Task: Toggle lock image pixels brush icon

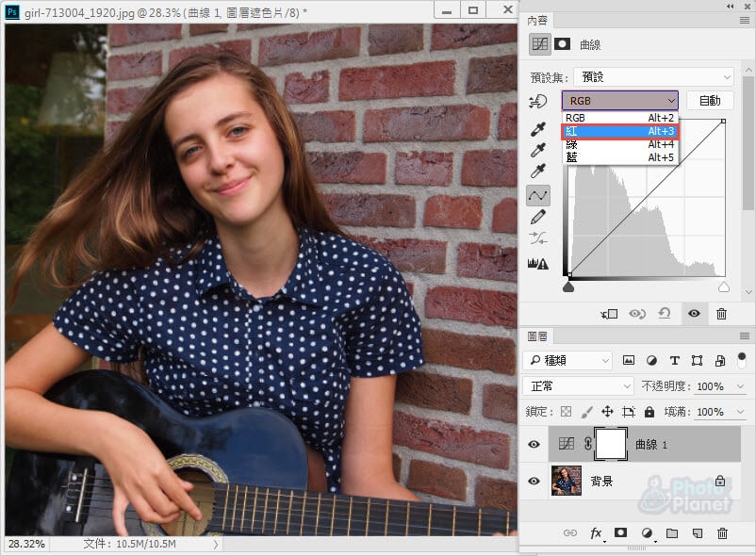Action: click(x=586, y=412)
